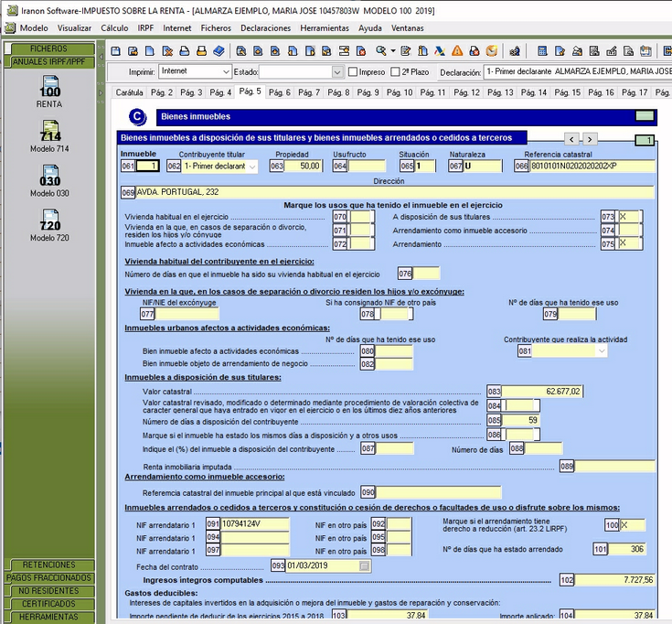Screen dimensions: 672x624
Task: Click the CERTIFICADOS sidebar button
Action: [x=49, y=604]
